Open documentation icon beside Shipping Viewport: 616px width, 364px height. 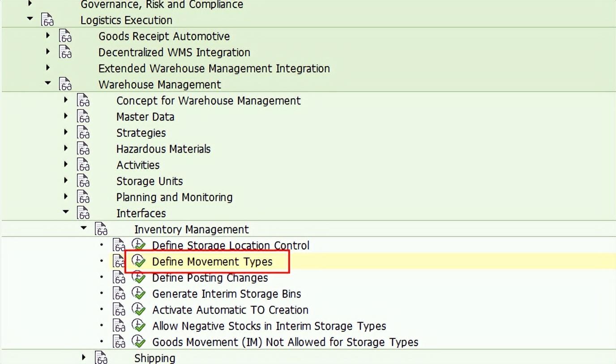click(x=102, y=358)
